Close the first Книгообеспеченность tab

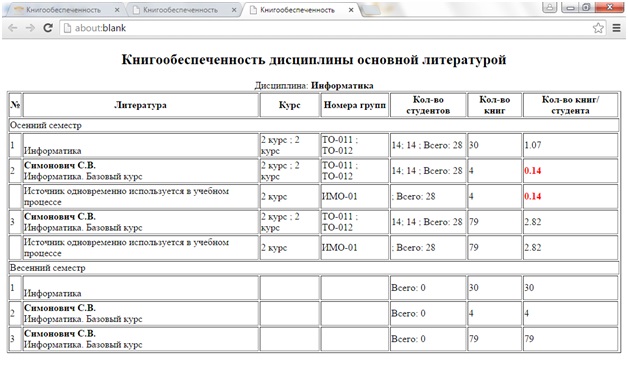click(117, 10)
